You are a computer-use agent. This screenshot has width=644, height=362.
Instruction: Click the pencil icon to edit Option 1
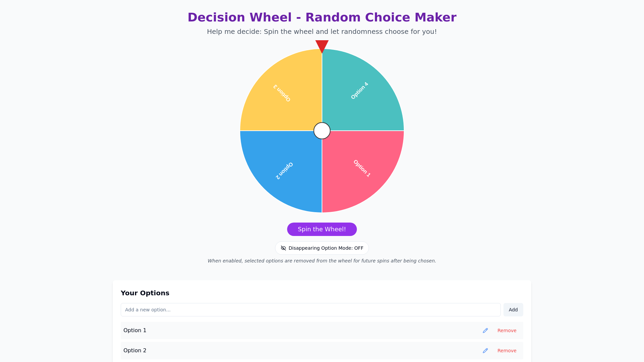485,330
